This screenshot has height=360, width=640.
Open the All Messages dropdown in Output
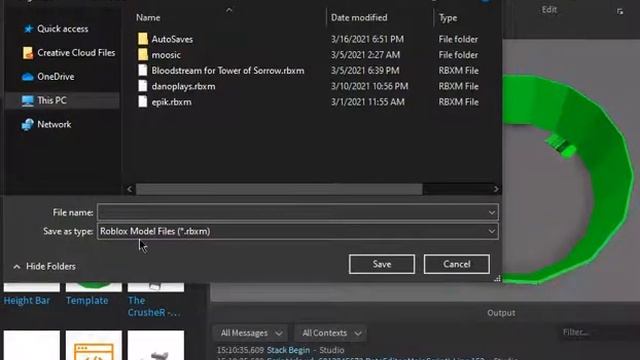pos(251,333)
